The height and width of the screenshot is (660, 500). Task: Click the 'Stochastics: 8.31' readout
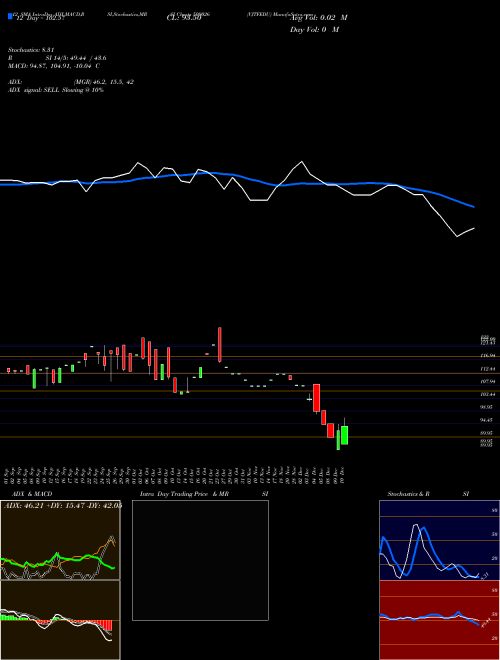[x=31, y=50]
